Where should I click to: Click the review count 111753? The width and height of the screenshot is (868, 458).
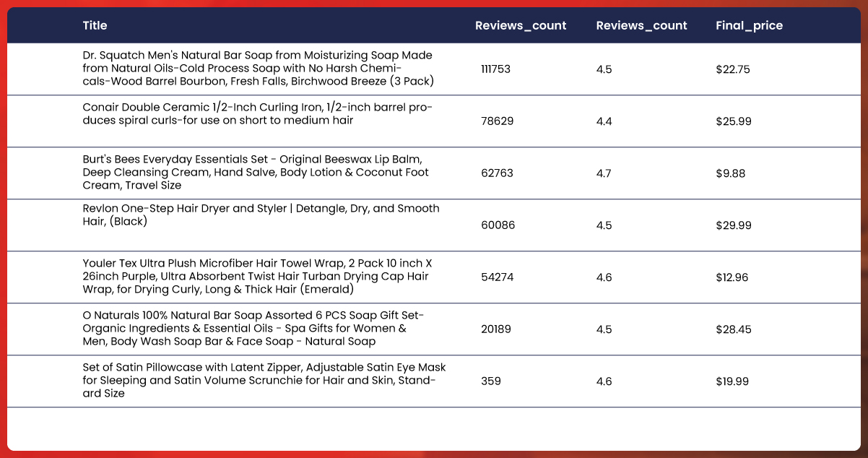click(x=495, y=69)
